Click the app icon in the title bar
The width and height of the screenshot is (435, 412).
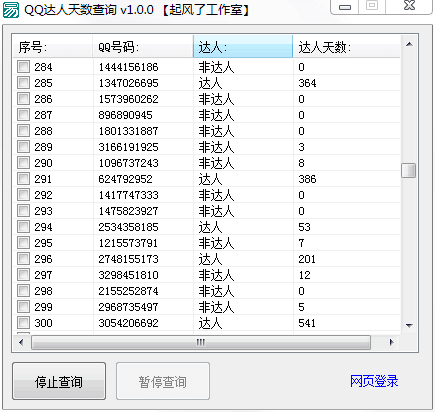[11, 10]
